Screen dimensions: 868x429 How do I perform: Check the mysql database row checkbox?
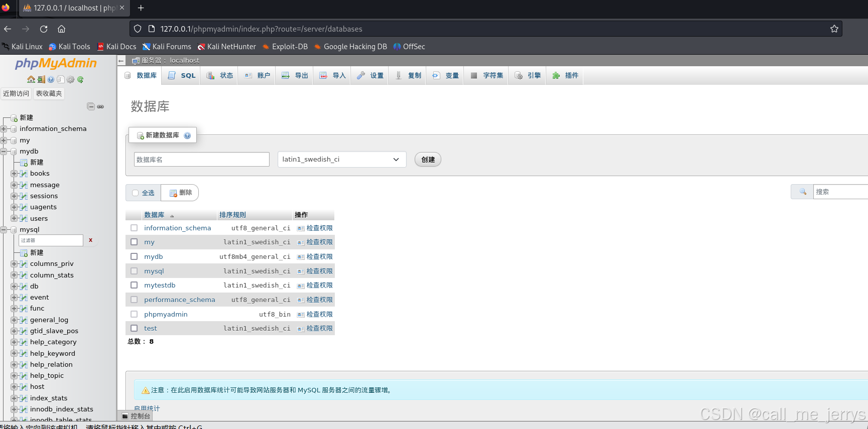point(134,271)
